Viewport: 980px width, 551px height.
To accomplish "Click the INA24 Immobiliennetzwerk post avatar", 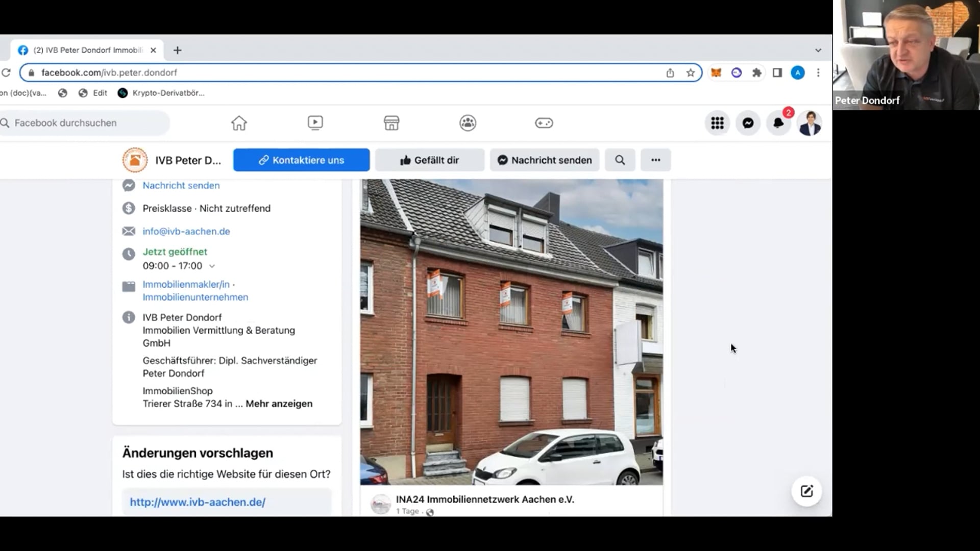I will coord(380,504).
